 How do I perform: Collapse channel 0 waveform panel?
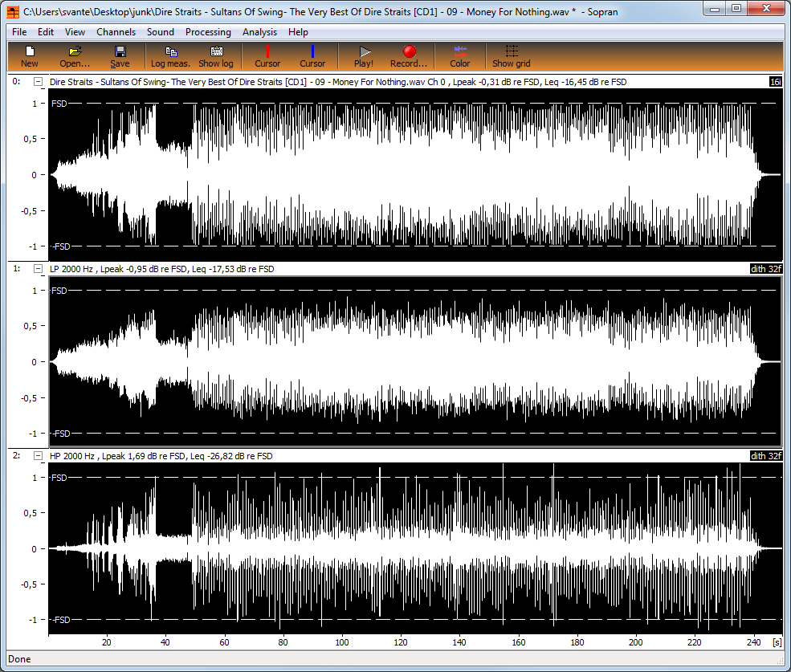[38, 82]
